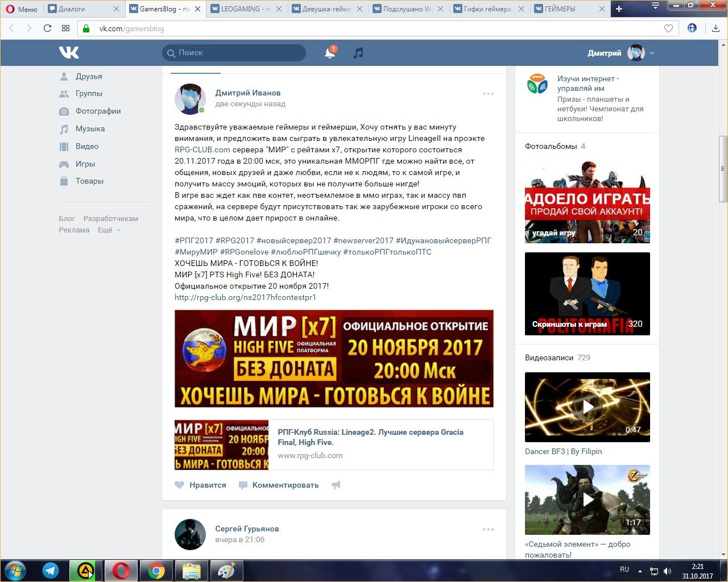Open the VK music player icon
This screenshot has width=728, height=582.
tap(358, 53)
